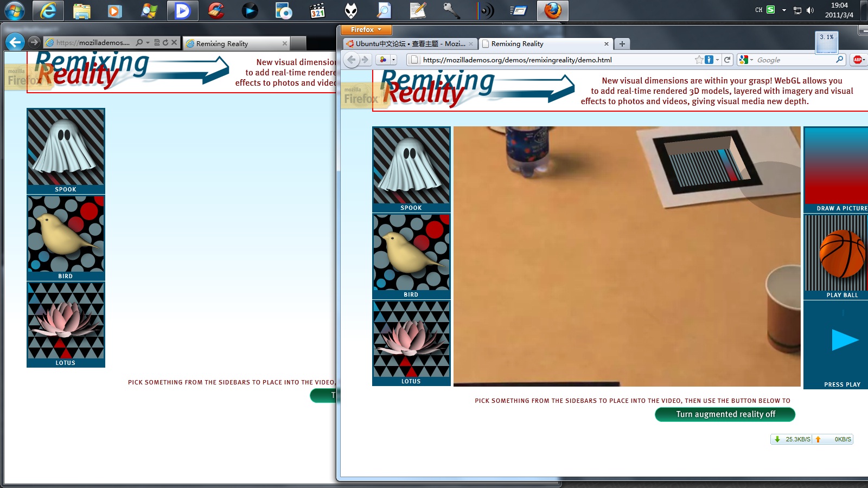The image size is (868, 488).
Task: Open Windows Explorer from the taskbar
Action: point(82,10)
